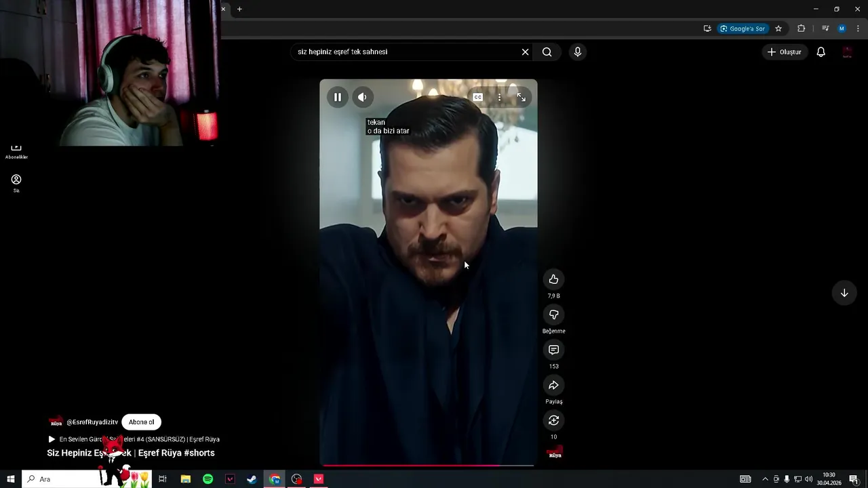The height and width of the screenshot is (488, 868).
Task: Open the news and interests taskbar widget
Action: click(x=745, y=479)
